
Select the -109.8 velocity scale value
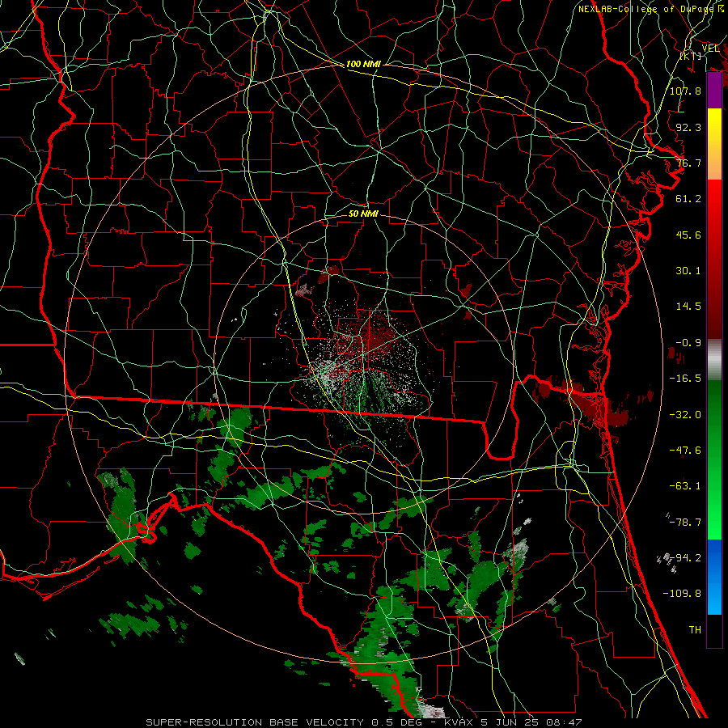click(x=682, y=594)
